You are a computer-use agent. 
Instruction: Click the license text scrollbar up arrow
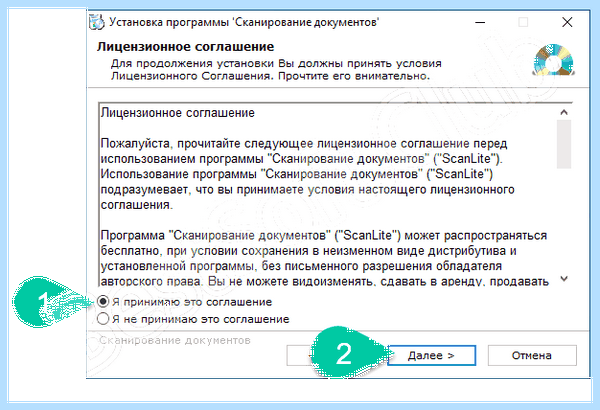(x=564, y=112)
